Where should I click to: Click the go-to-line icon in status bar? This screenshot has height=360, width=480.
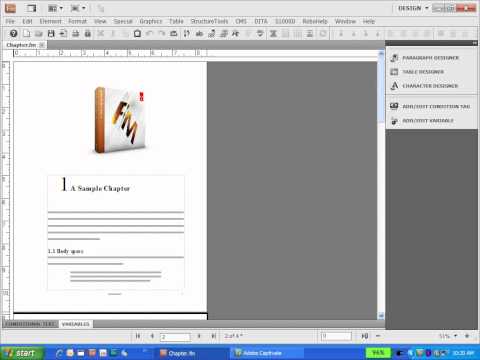click(365, 336)
